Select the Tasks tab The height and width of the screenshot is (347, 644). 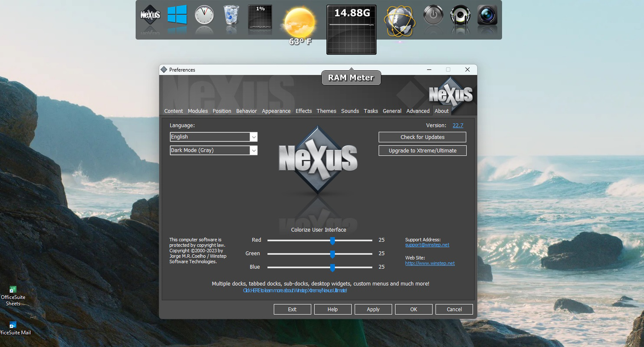click(x=371, y=111)
